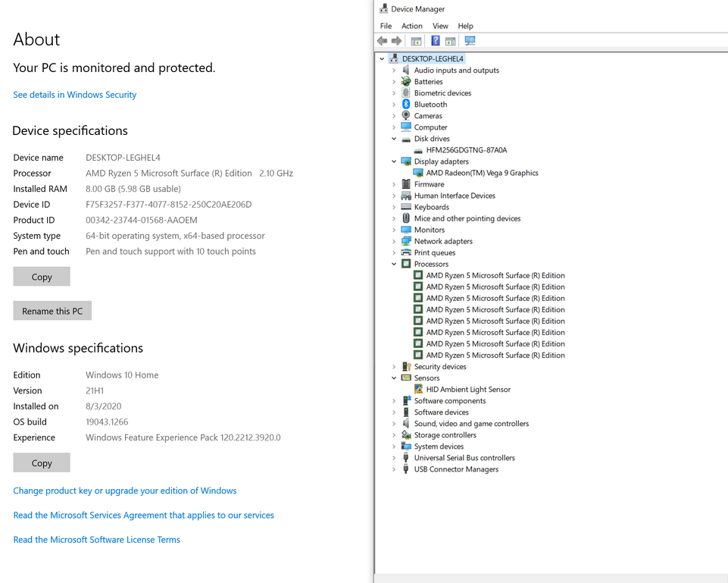728x583 pixels.
Task: Click the OS build value 19043.1266
Action: coord(107,422)
